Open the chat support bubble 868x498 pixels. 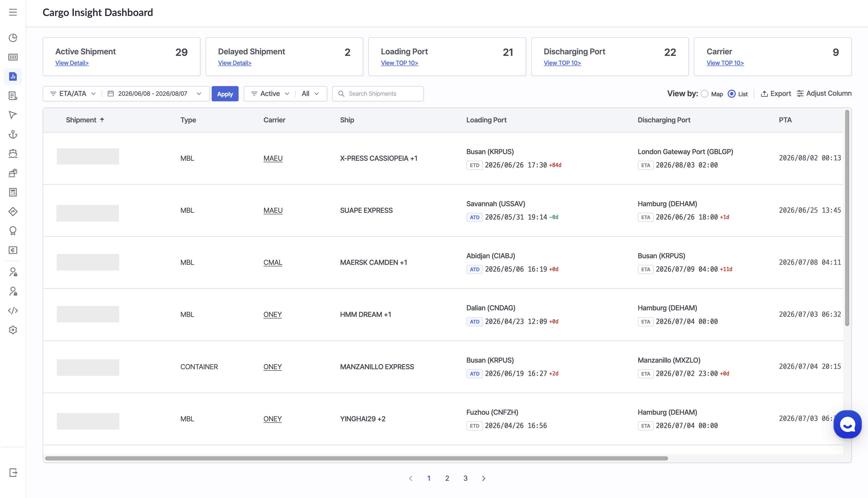click(x=847, y=424)
